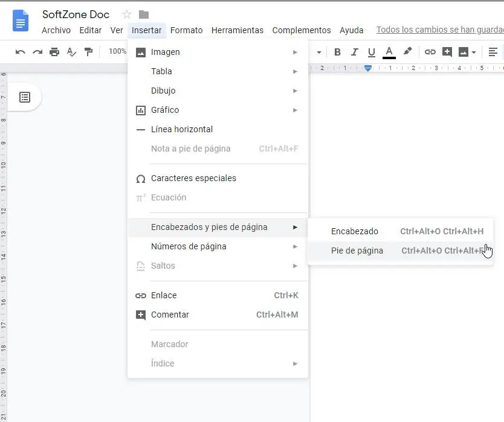Open the Ver menu

pyautogui.click(x=117, y=30)
